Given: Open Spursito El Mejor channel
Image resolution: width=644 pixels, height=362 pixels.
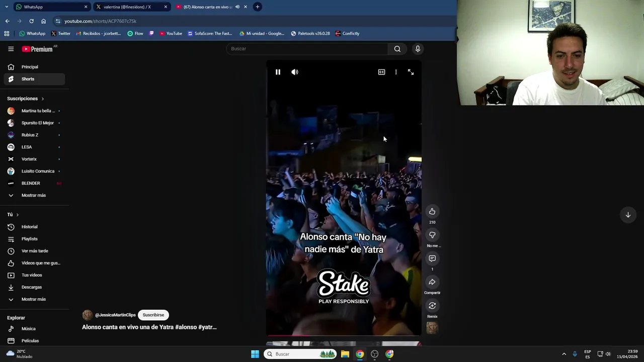Looking at the screenshot, I should [x=34, y=123].
